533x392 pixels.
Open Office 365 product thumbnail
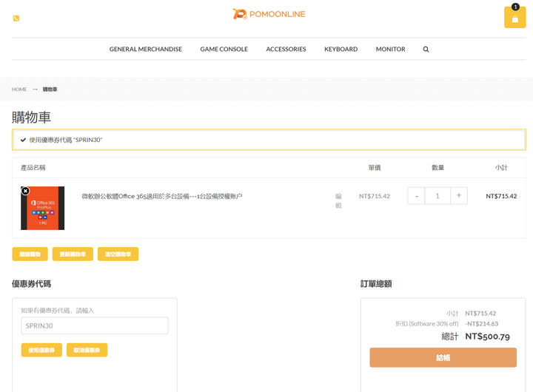point(42,208)
